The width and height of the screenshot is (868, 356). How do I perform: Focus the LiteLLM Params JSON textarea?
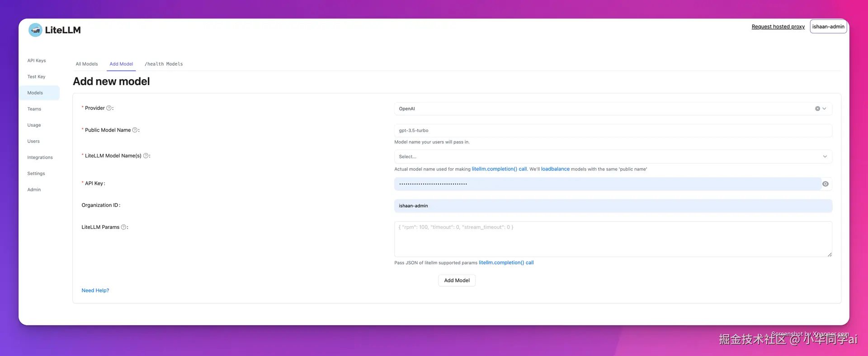click(613, 239)
